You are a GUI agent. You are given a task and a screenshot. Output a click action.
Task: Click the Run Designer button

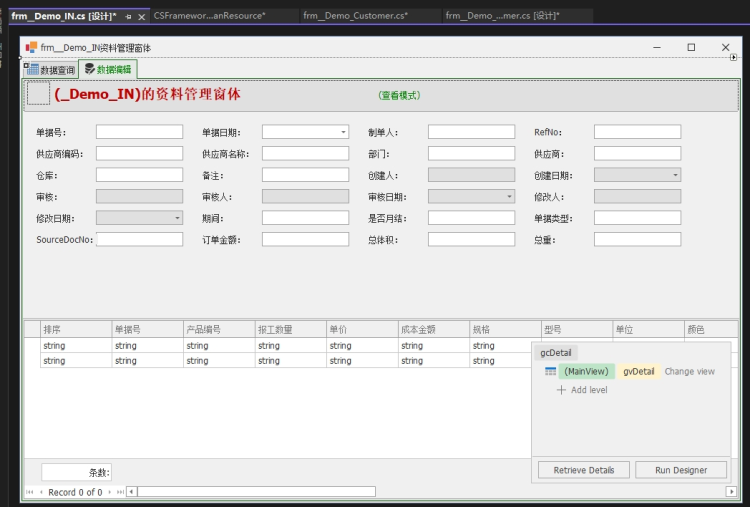(681, 470)
